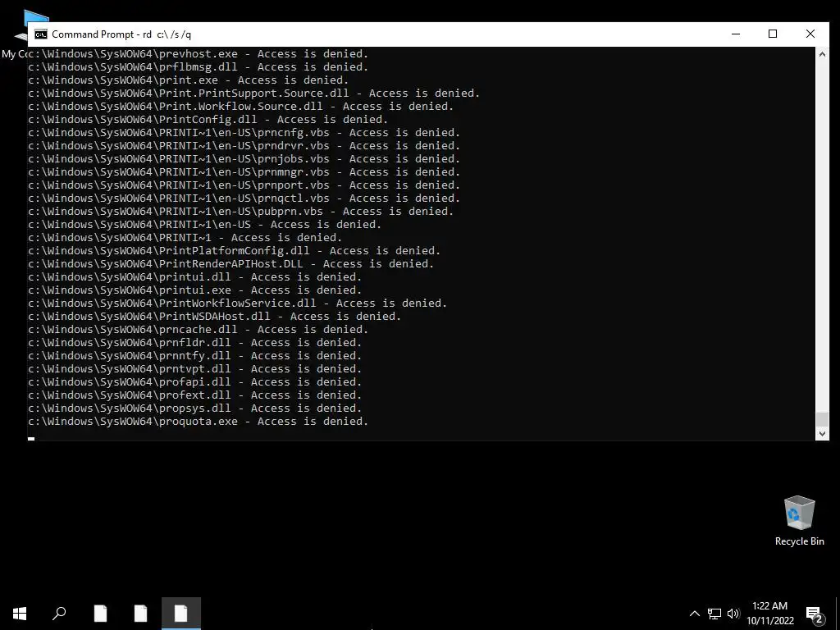Click the second blank taskbar app icon
The width and height of the screenshot is (840, 630).
[140, 614]
